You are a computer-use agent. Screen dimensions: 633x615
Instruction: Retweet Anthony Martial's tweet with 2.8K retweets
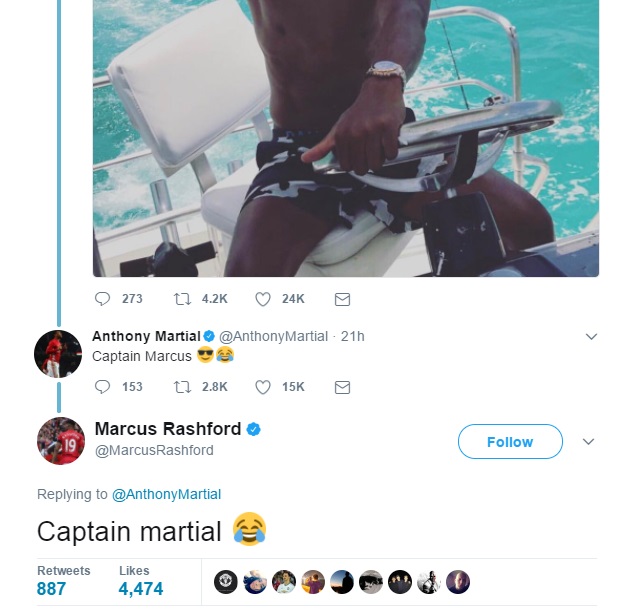pyautogui.click(x=182, y=387)
